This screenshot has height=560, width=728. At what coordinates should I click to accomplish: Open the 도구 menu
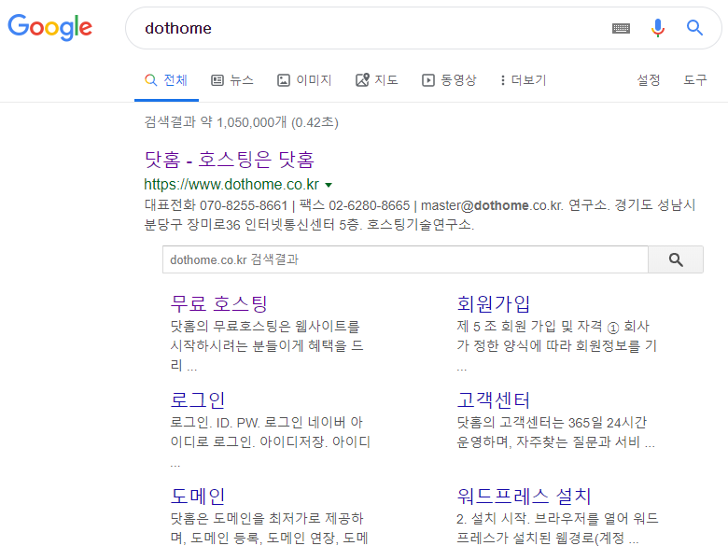[x=695, y=80]
